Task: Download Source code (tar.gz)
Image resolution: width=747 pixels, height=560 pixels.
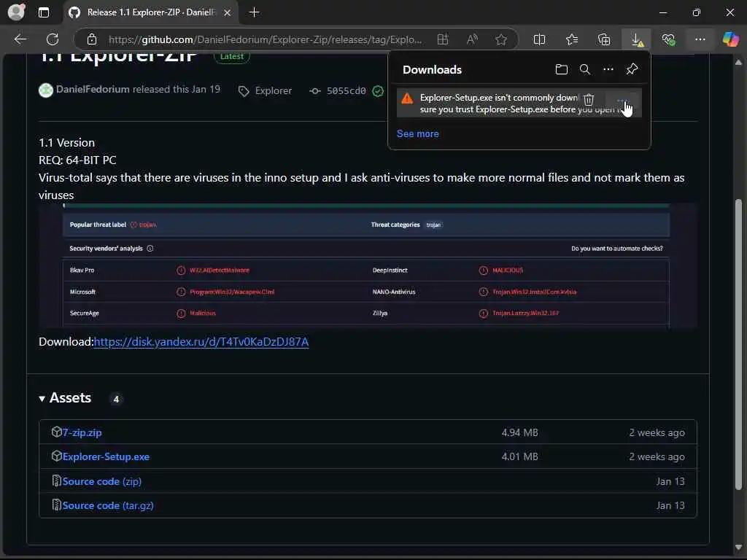Action: [x=108, y=506]
